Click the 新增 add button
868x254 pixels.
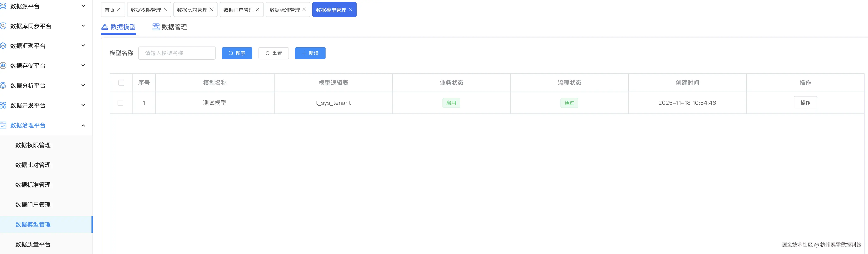310,53
